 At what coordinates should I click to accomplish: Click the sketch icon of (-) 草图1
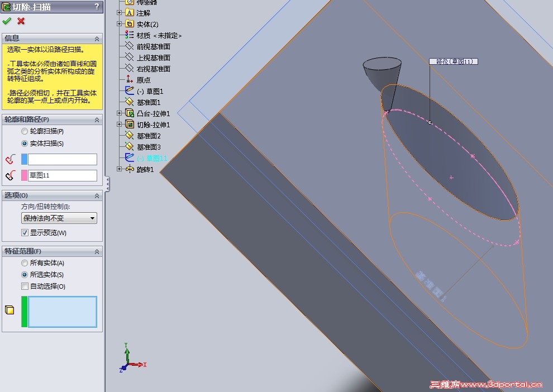[130, 91]
